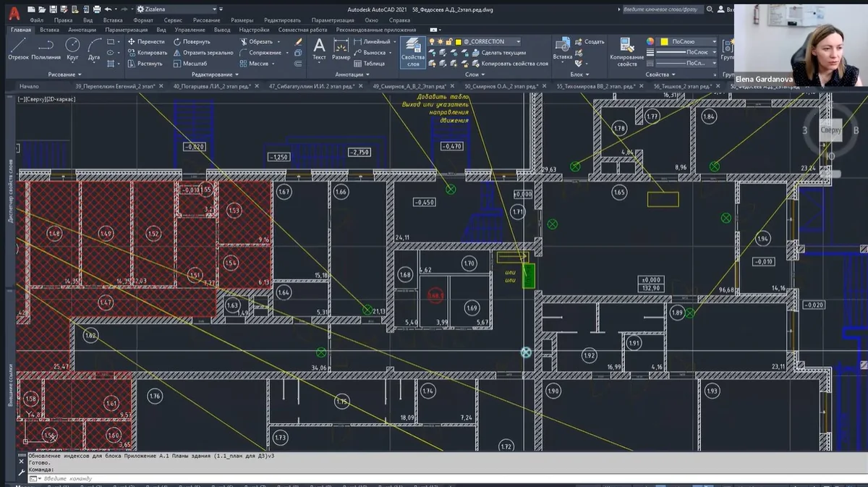Open the Формат menu
The width and height of the screenshot is (868, 487).
tap(143, 20)
